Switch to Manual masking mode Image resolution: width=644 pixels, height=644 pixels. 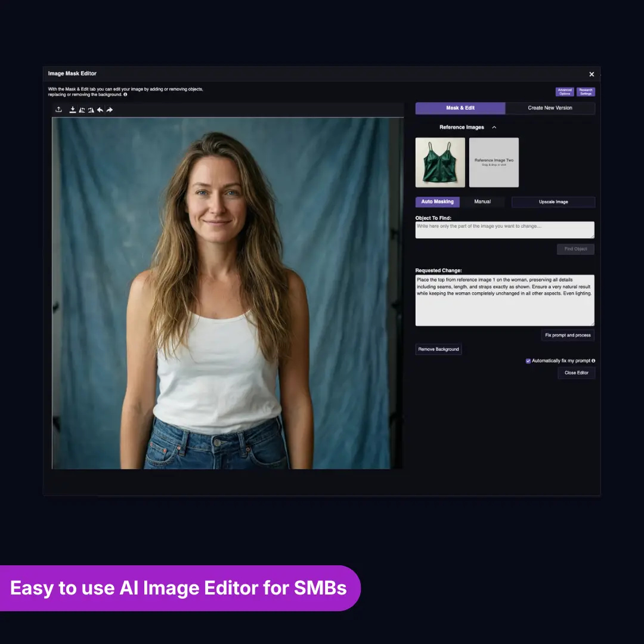[482, 202]
